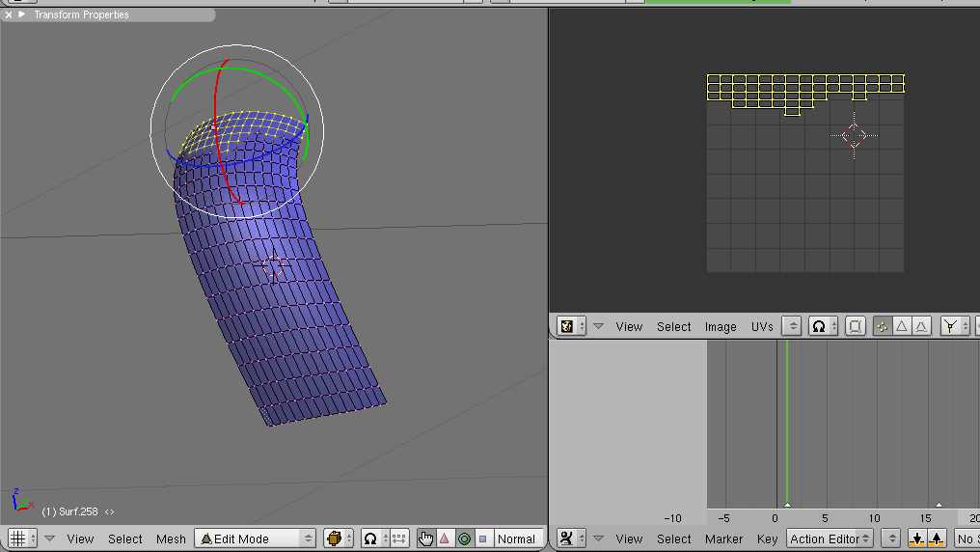Open the UV pivot point selector
This screenshot has width=980, height=552.
point(823,326)
